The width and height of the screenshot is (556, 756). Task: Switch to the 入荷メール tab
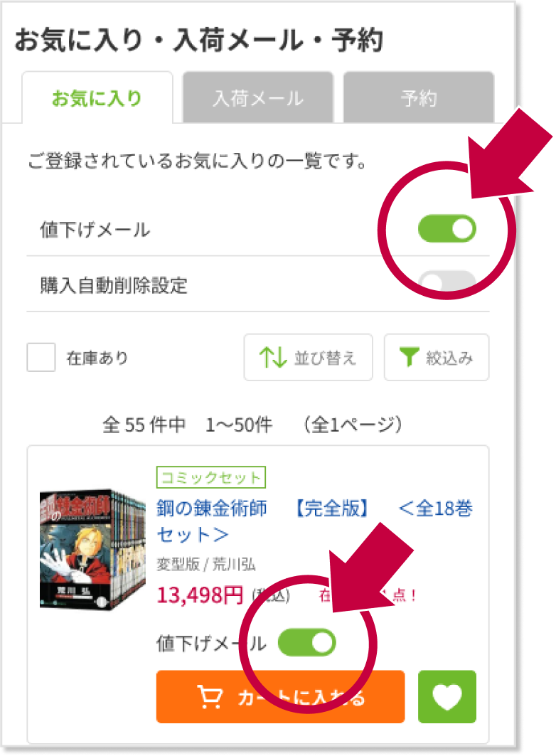click(x=258, y=97)
